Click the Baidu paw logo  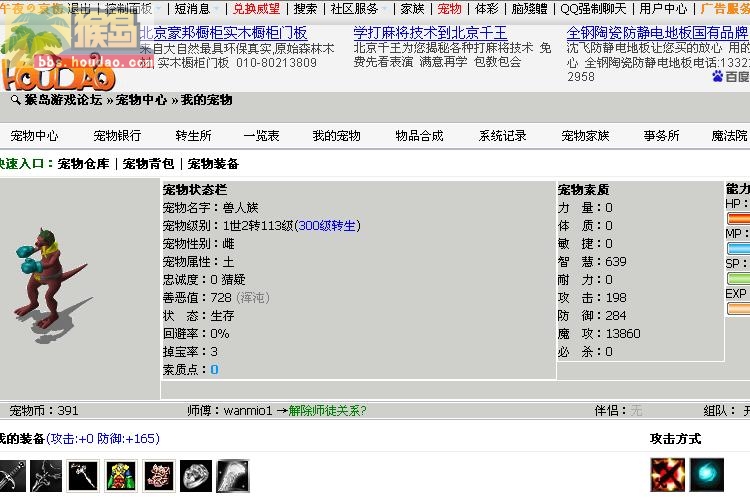[x=717, y=76]
